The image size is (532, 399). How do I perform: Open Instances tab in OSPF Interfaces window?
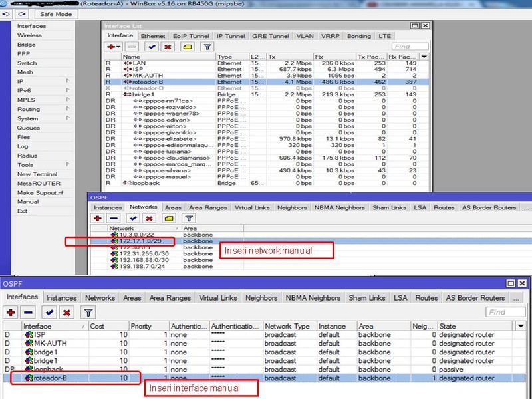coord(61,298)
